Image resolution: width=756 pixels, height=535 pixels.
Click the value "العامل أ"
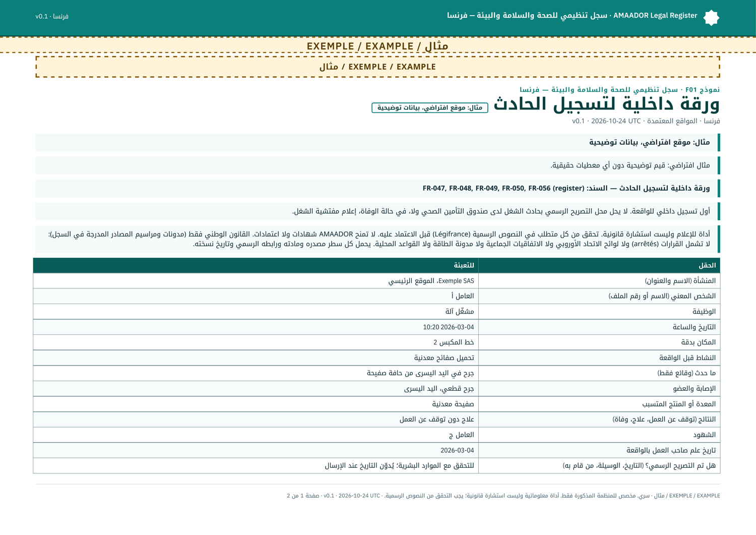(463, 296)
